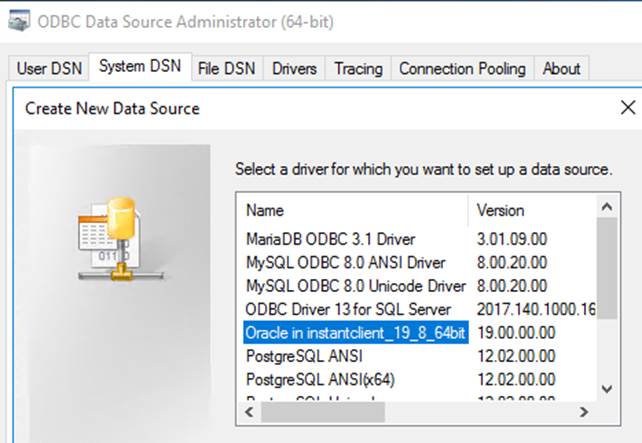The width and height of the screenshot is (642, 443).
Task: Click the driver list scroll down arrow
Action: point(607,388)
